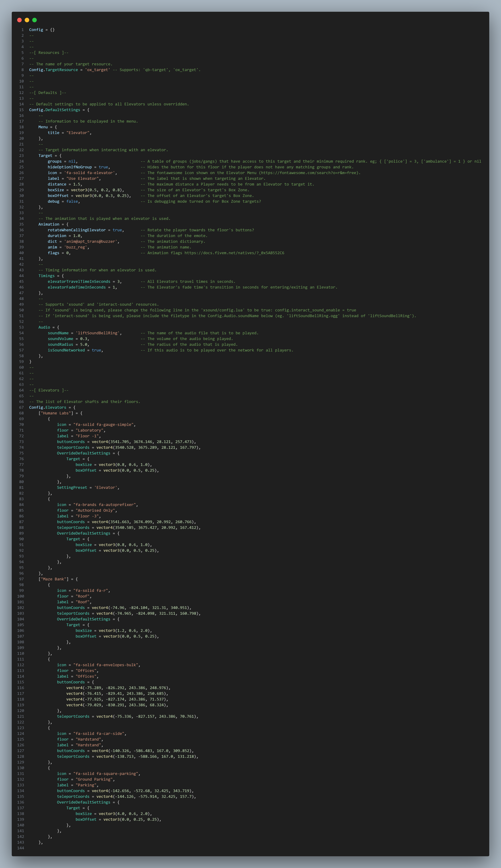501x868 pixels.
Task: Click the 'distance' key set to 1.5
Action: [57, 184]
